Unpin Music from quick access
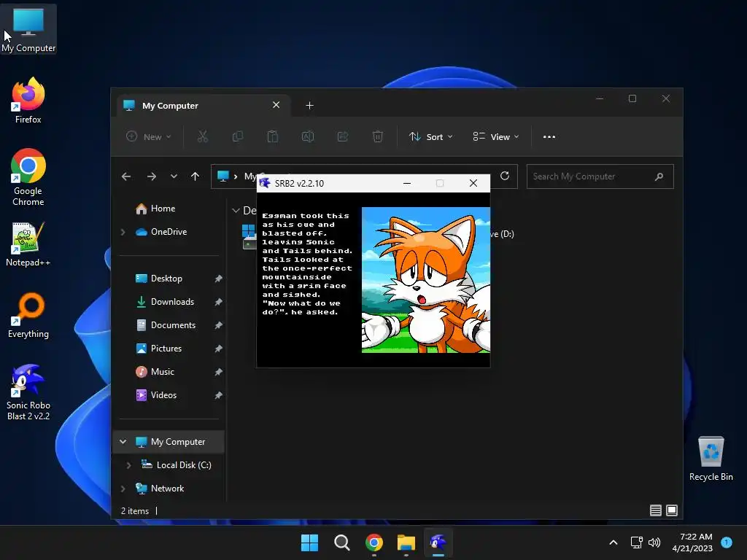 coord(218,372)
